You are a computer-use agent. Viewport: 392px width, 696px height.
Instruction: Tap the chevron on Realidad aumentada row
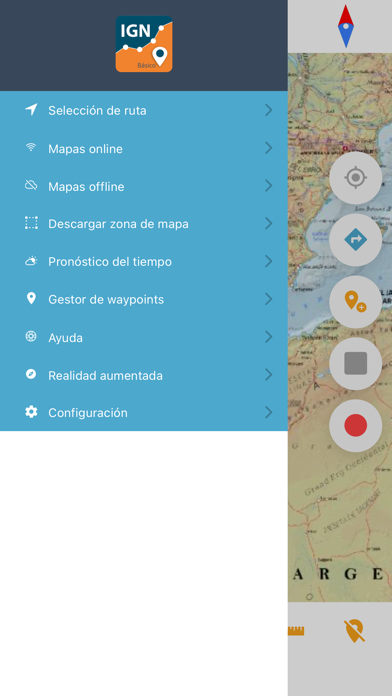click(x=269, y=375)
